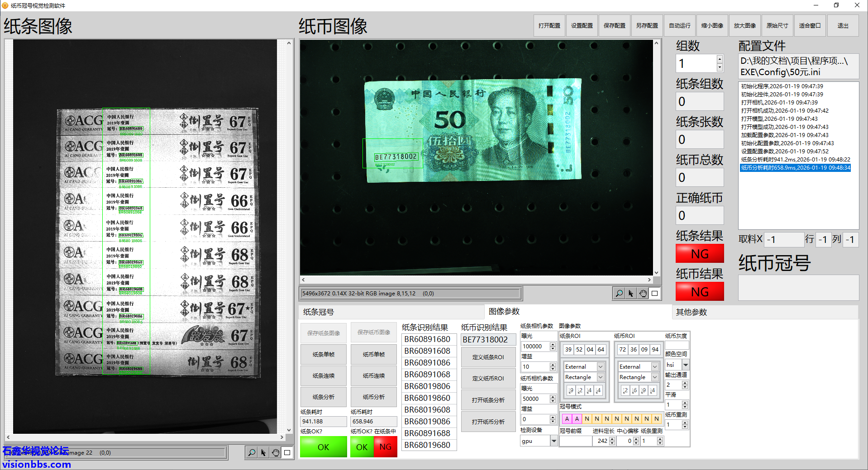The height and width of the screenshot is (470, 868).
Task: Click the 纸币分析 button
Action: click(x=373, y=397)
